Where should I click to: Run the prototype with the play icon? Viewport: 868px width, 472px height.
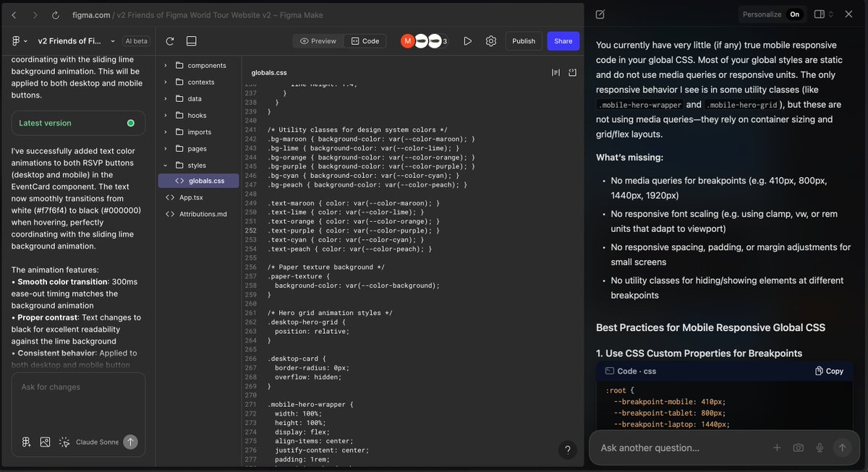(x=468, y=41)
